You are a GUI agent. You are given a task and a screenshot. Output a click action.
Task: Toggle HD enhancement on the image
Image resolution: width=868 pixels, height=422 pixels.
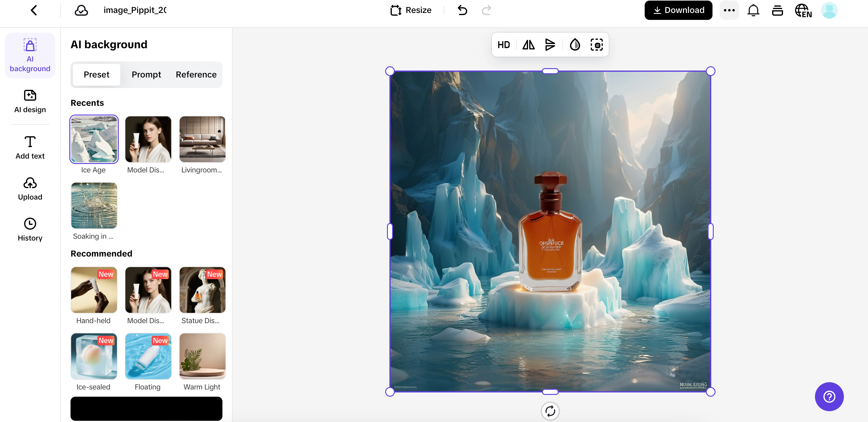(x=504, y=45)
